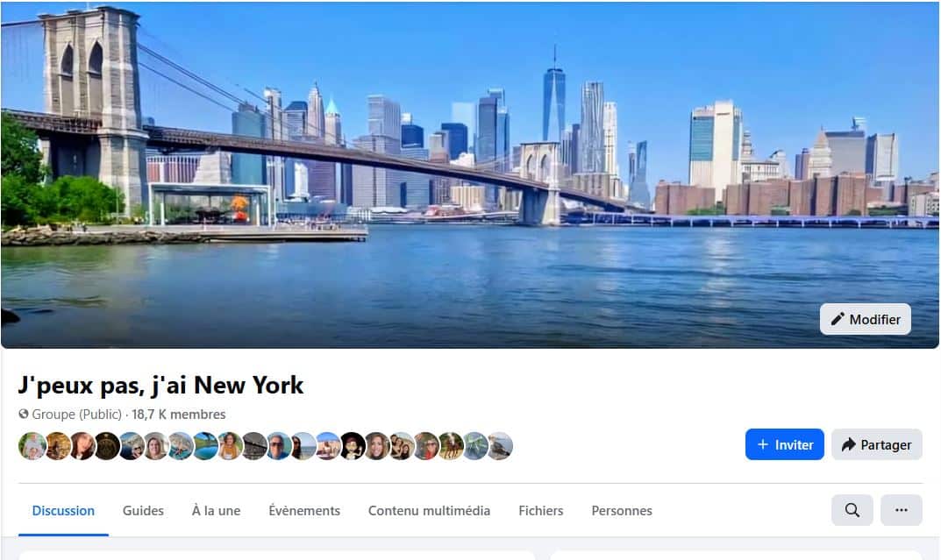Open the three-dots more options menu
The height and width of the screenshot is (560, 941).
pyautogui.click(x=901, y=510)
